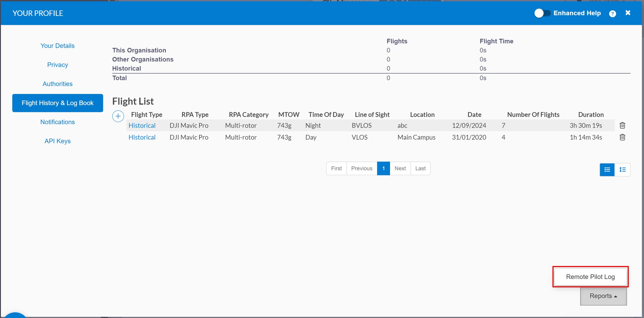The height and width of the screenshot is (318, 644).
Task: Delete the 12/09/2024 flight entry
Action: pos(622,125)
